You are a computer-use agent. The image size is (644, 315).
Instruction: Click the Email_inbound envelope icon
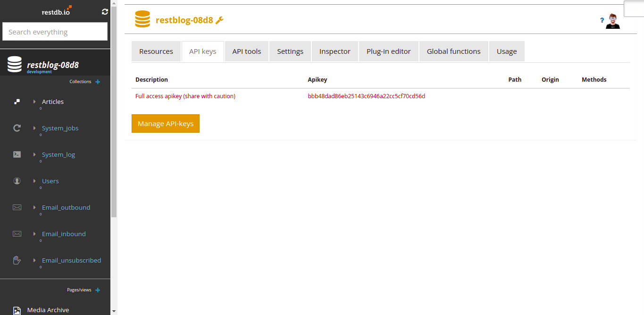click(17, 234)
